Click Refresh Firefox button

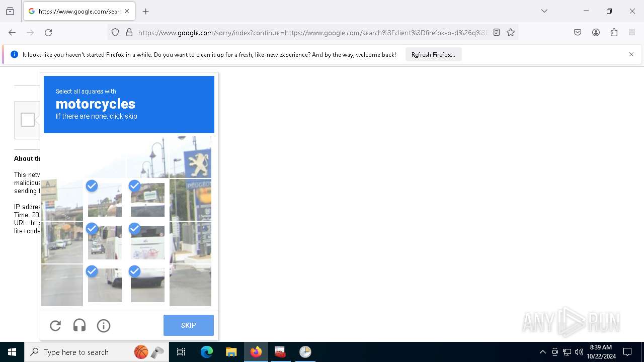(433, 55)
